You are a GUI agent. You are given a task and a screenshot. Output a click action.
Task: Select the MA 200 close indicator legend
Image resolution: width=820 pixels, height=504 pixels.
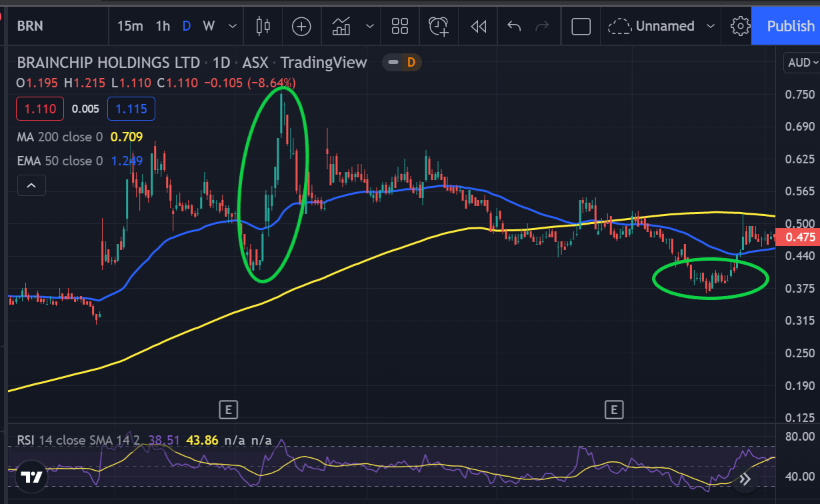click(x=60, y=137)
